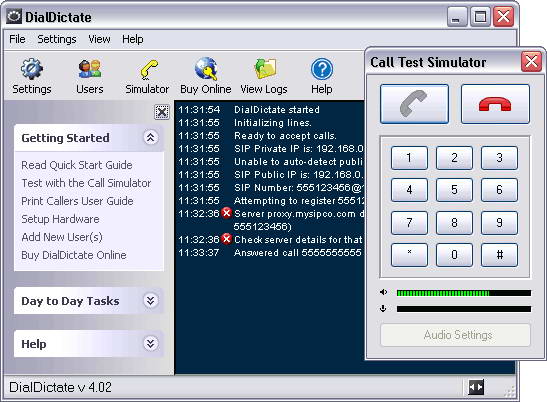Open the File menu

(17, 39)
